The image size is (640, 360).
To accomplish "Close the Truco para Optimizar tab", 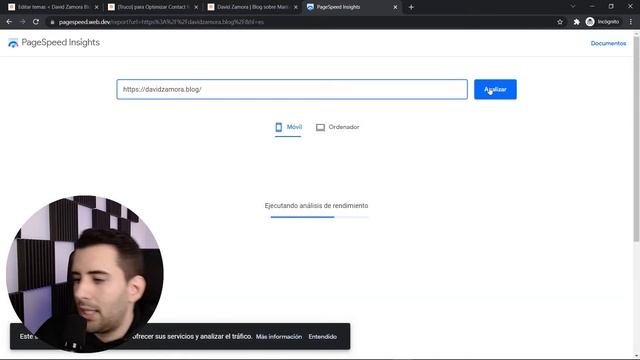I will pyautogui.click(x=196, y=7).
